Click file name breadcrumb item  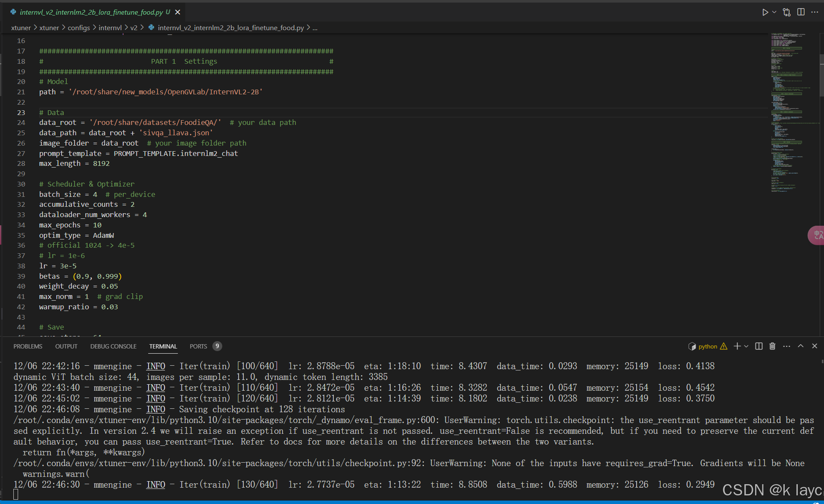click(231, 28)
